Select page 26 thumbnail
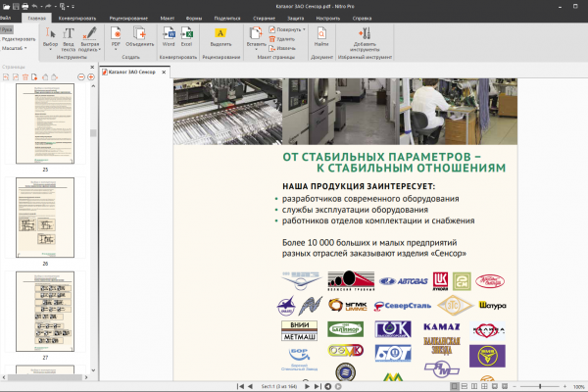This screenshot has width=588, height=392. pyautogui.click(x=45, y=218)
